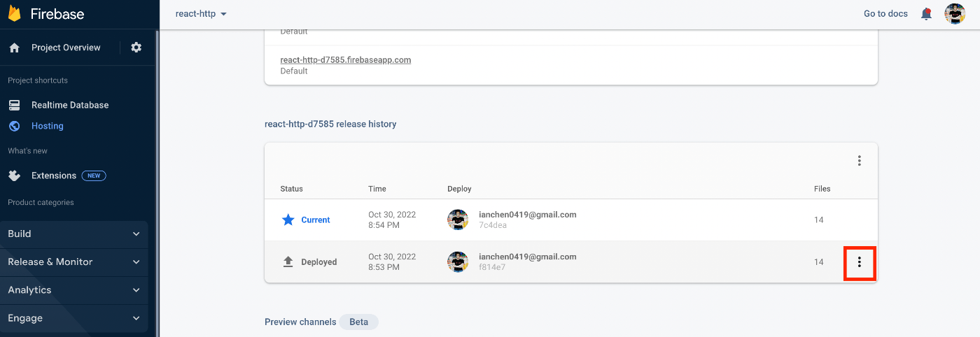The image size is (980, 337).
Task: Click the Deployed status text
Action: pos(319,262)
